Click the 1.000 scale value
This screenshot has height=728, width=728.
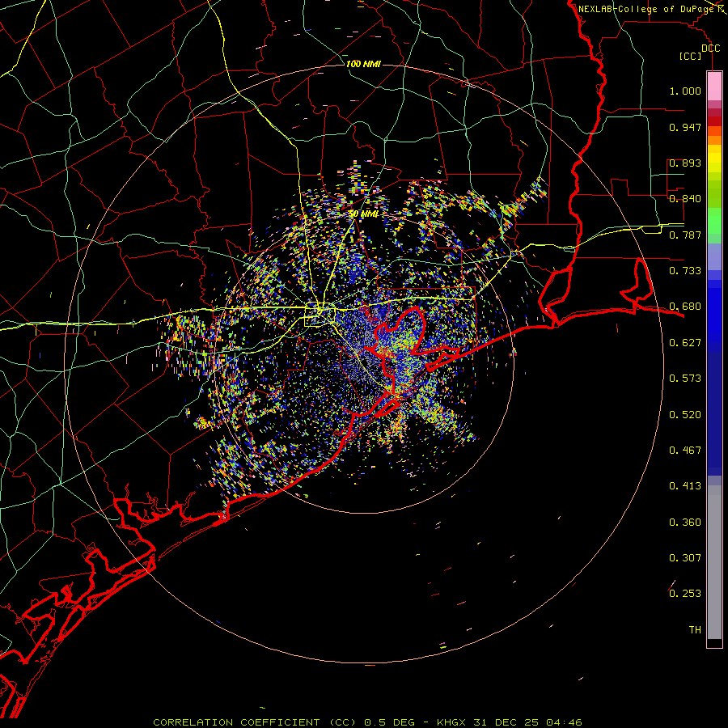(x=685, y=91)
